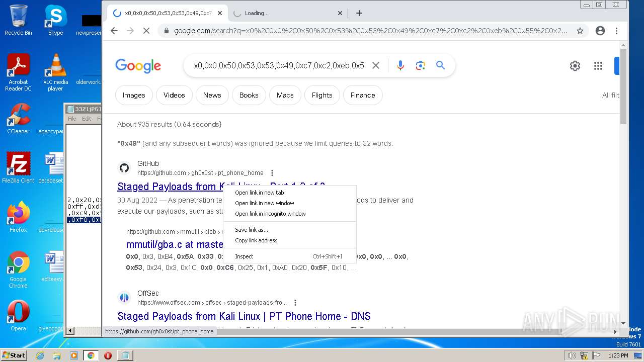Filter results by Maps
This screenshot has width=644, height=362.
click(x=285, y=95)
